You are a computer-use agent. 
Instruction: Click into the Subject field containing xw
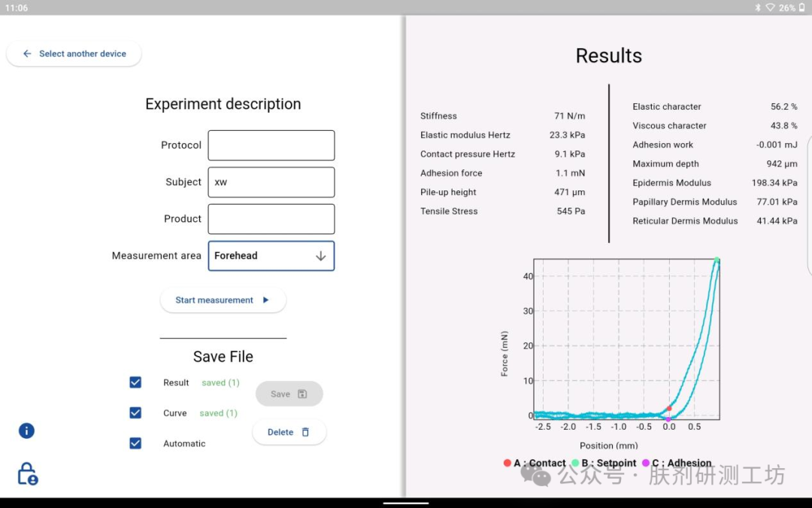coord(271,182)
